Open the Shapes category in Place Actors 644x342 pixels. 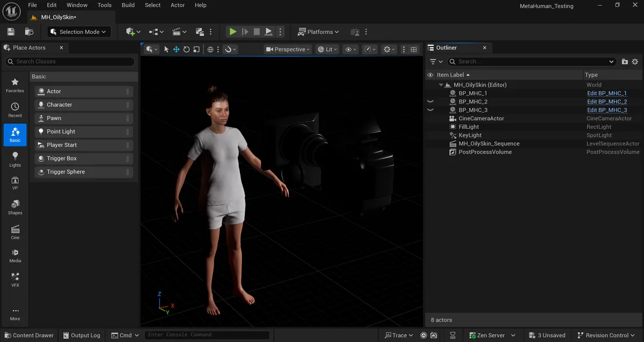tap(15, 208)
